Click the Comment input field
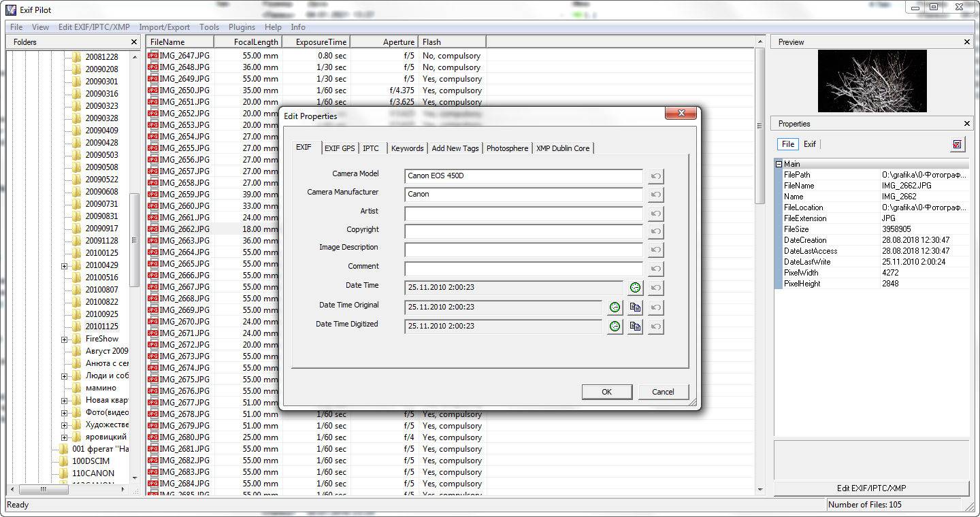 tap(523, 269)
